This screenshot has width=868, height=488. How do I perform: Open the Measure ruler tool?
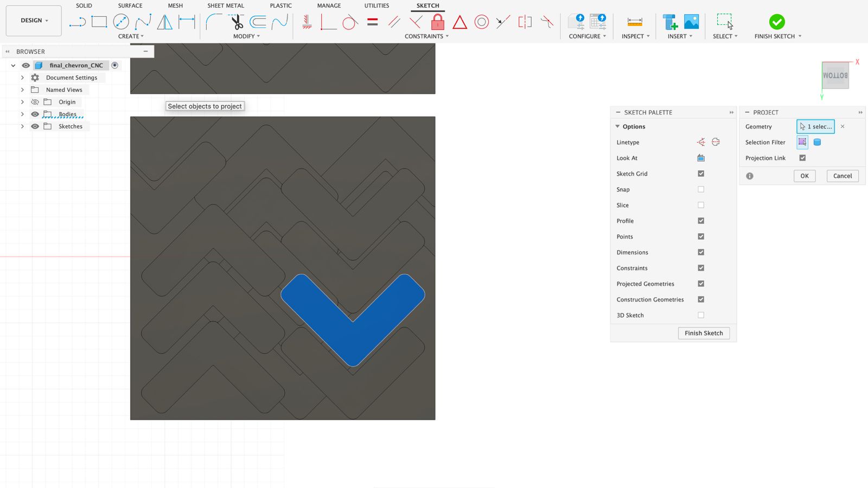tap(634, 22)
